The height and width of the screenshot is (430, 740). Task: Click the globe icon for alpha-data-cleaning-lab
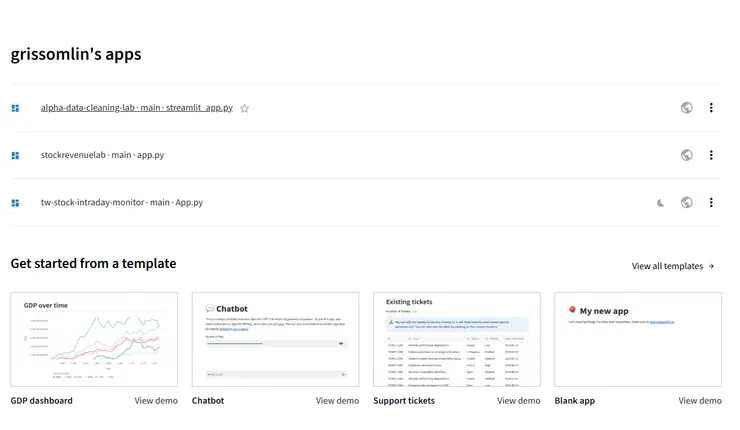click(687, 108)
